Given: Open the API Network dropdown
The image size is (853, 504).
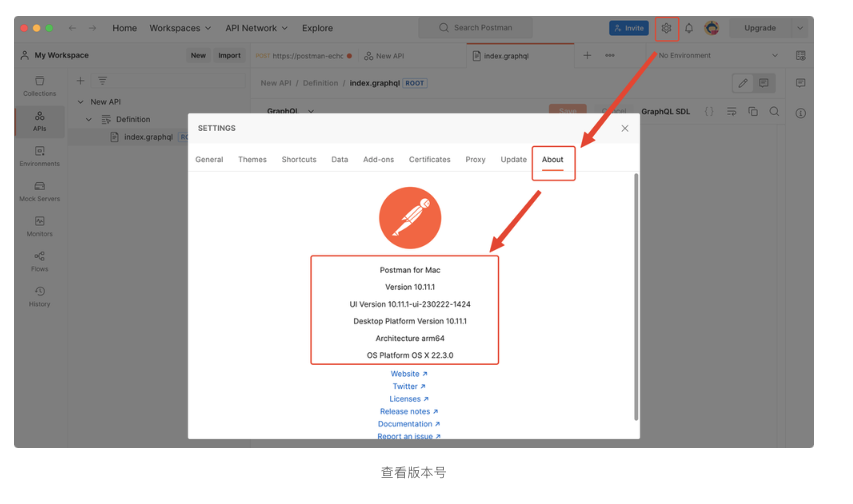Looking at the screenshot, I should tap(256, 28).
